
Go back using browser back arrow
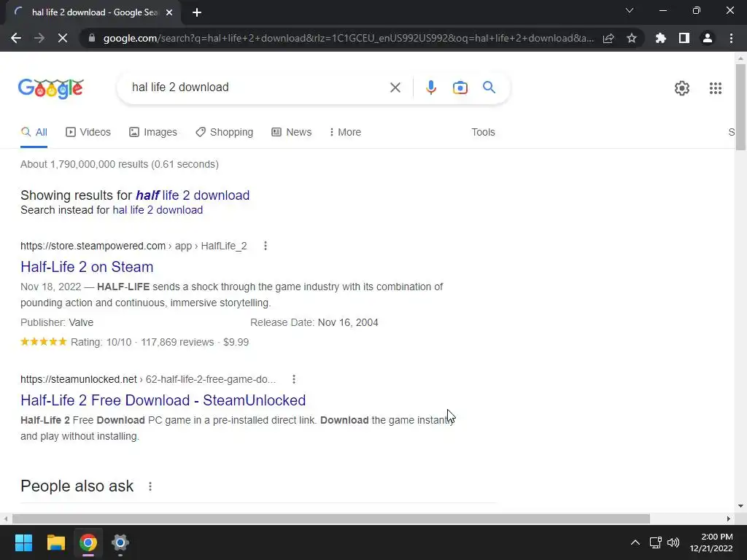coord(16,38)
